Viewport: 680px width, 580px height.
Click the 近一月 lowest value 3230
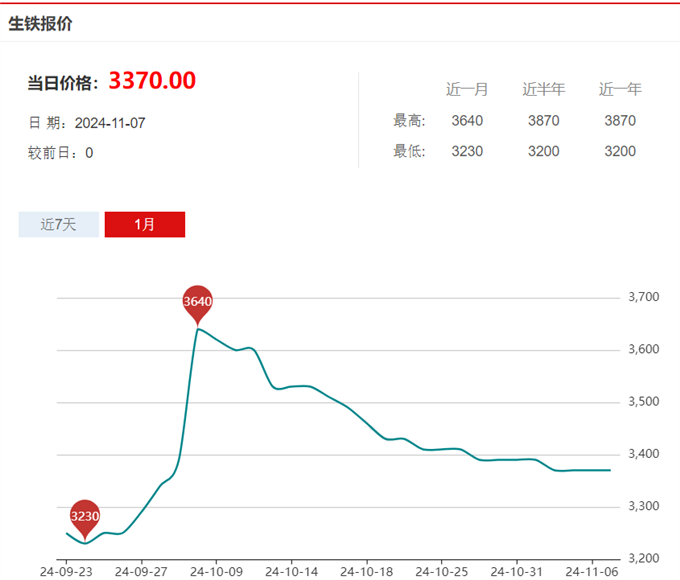(x=467, y=152)
